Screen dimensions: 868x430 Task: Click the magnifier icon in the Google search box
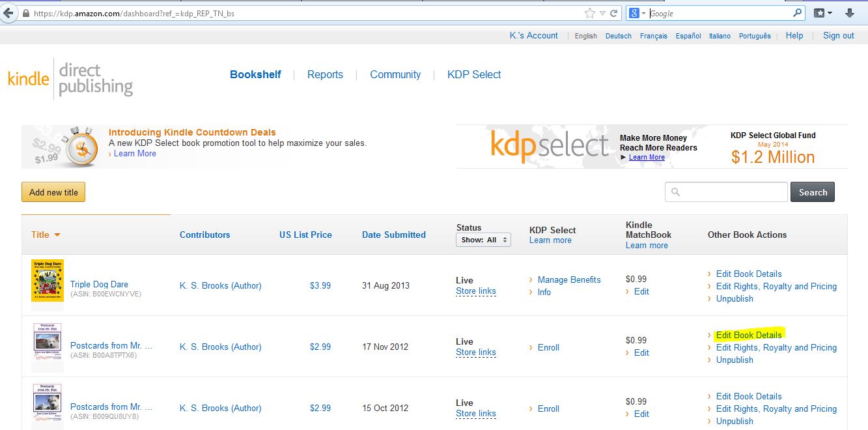coord(797,13)
